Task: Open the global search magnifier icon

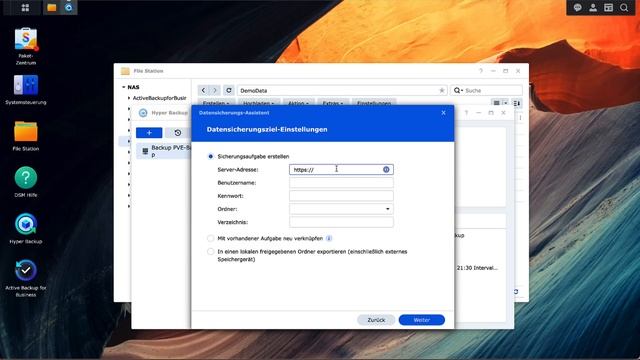Action: point(624,7)
